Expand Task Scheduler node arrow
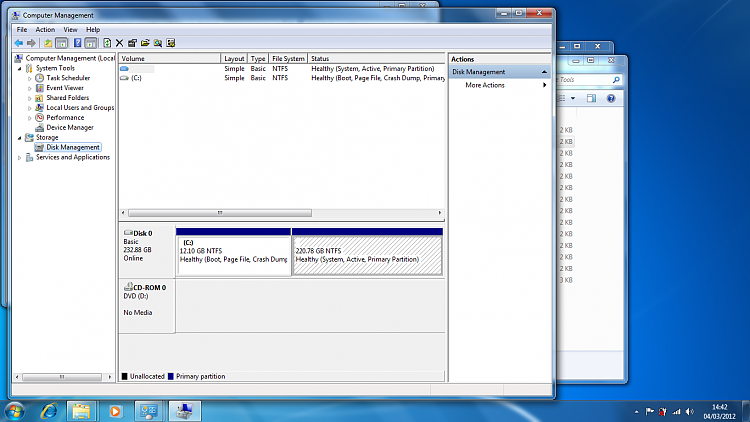This screenshot has width=750, height=422. pyautogui.click(x=30, y=78)
